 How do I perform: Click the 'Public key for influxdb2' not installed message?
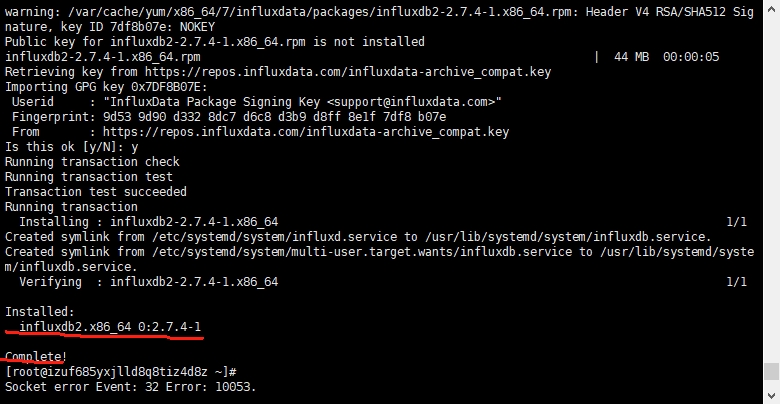215,42
